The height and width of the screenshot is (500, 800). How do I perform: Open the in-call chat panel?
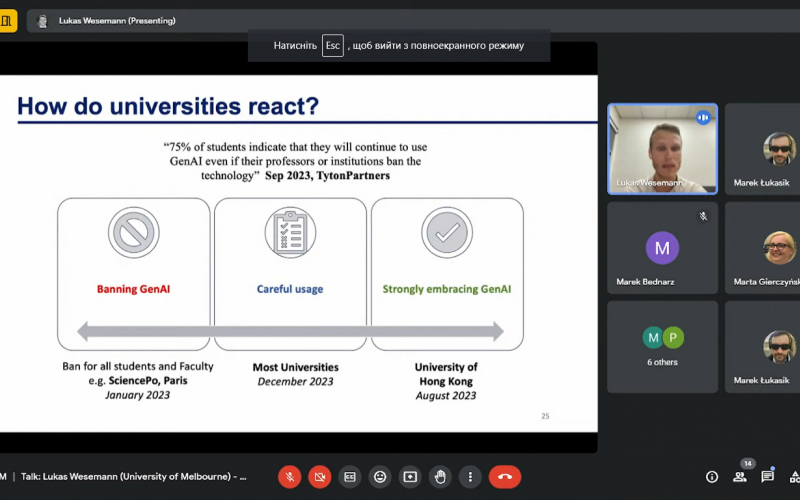click(x=767, y=477)
